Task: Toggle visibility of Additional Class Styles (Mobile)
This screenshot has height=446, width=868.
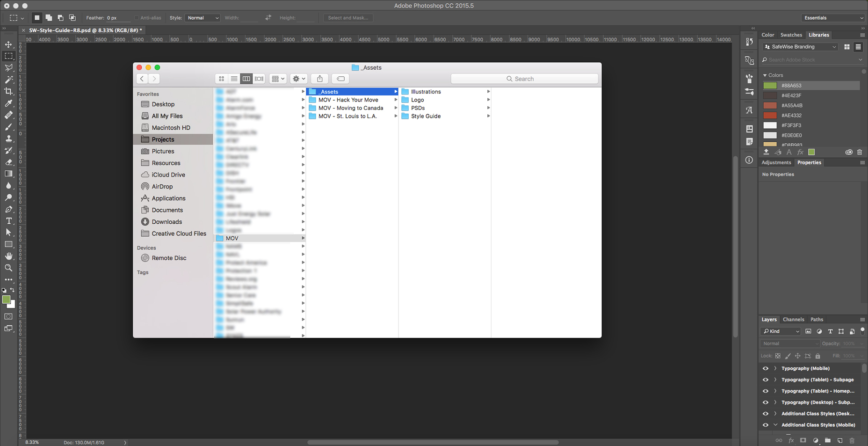Action: [766, 425]
